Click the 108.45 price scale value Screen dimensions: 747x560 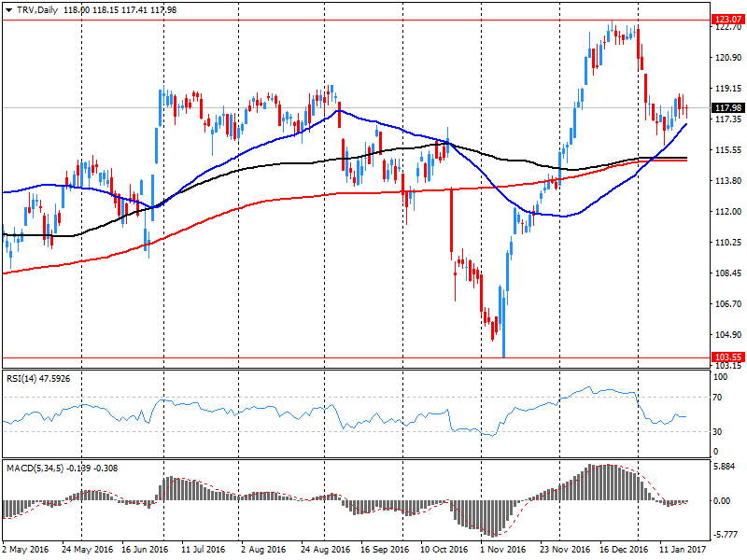[x=728, y=273]
